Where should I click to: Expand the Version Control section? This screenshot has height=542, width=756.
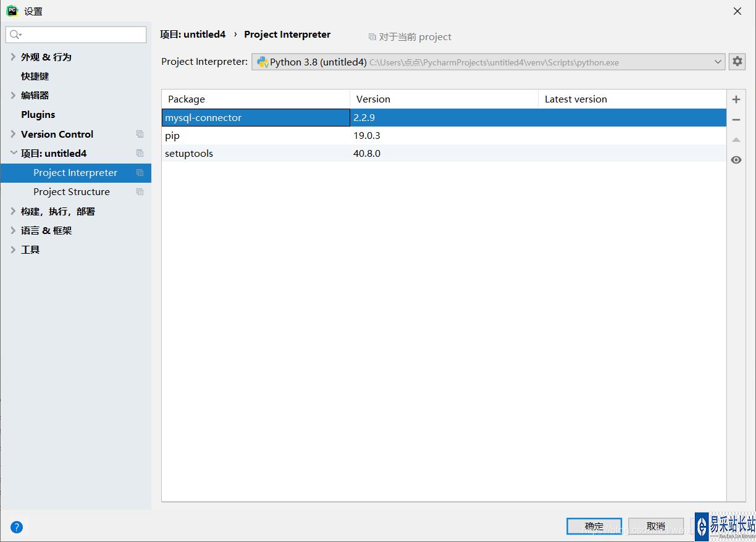tap(14, 134)
